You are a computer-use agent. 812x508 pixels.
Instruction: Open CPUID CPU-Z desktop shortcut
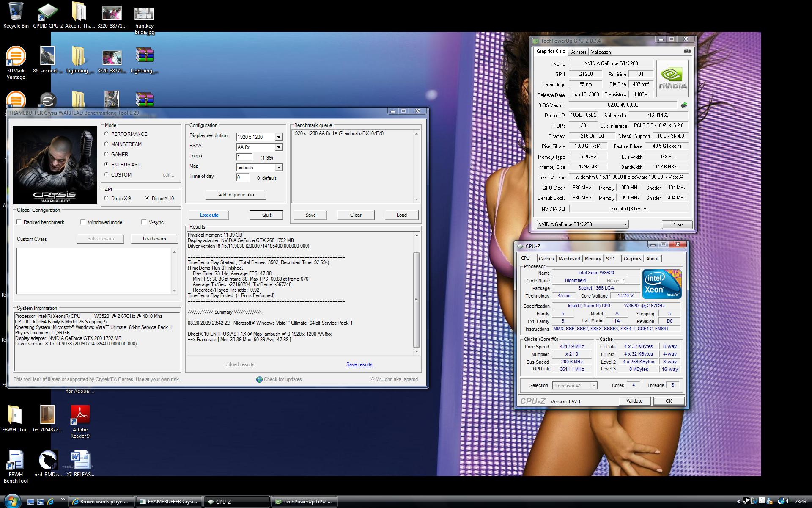tap(48, 15)
